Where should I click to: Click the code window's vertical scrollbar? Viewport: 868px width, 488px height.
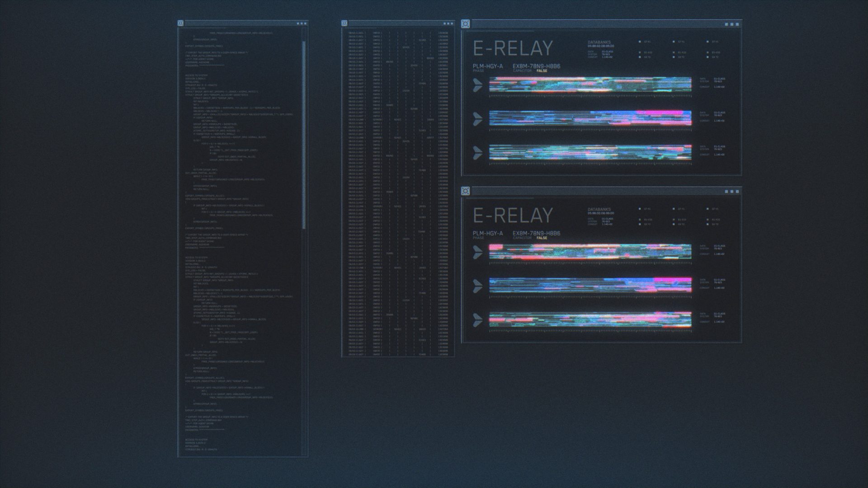(x=304, y=136)
